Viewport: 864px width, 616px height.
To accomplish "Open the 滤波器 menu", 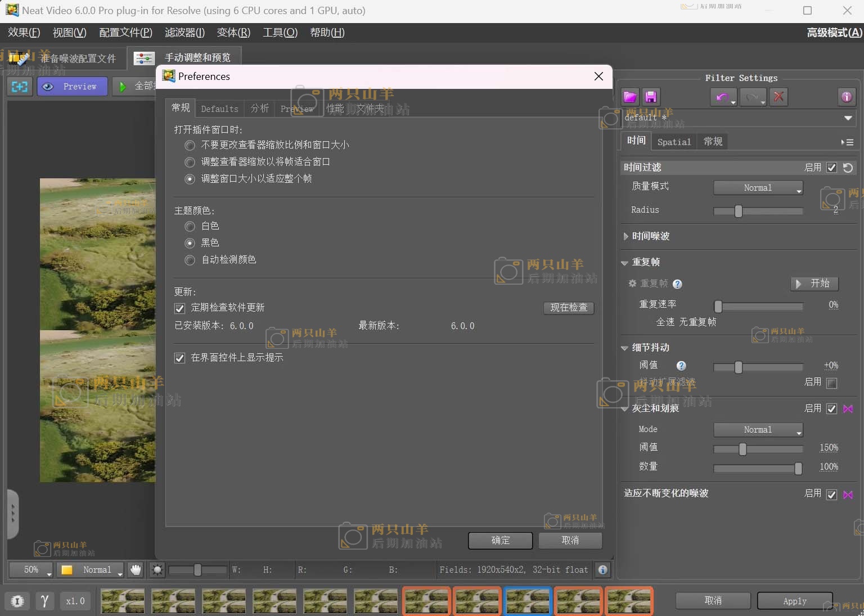I will pyautogui.click(x=184, y=33).
